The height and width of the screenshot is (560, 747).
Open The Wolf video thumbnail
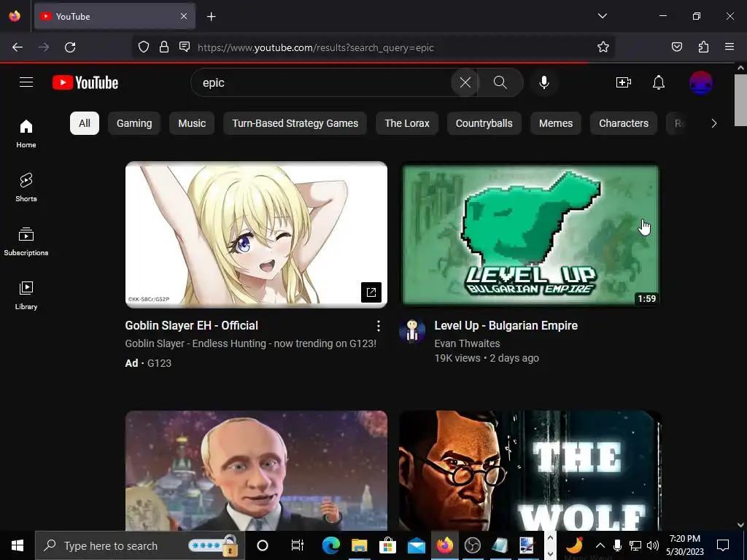coord(530,470)
